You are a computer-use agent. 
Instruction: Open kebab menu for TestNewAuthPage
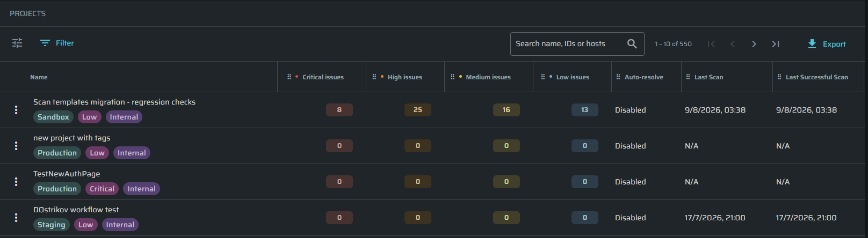[x=16, y=182]
